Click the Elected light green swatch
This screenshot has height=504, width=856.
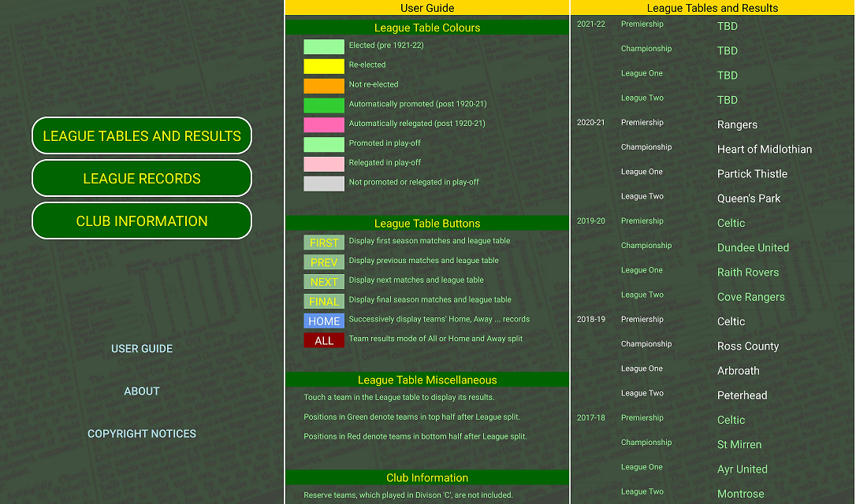coord(324,46)
